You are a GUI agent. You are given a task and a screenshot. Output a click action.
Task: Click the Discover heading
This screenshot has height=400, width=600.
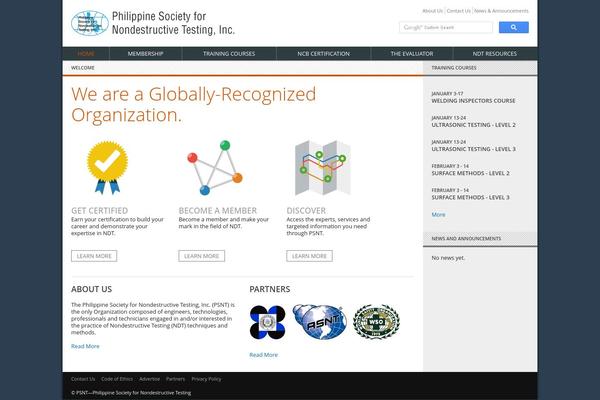click(306, 211)
